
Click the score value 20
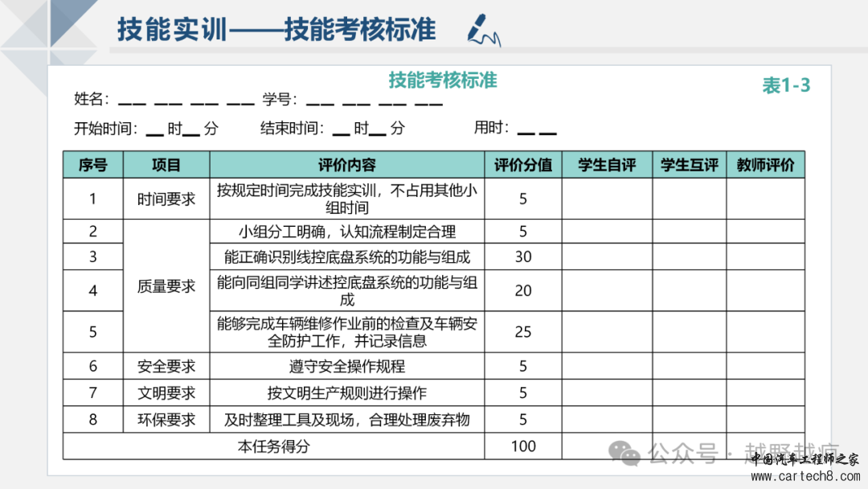(523, 290)
